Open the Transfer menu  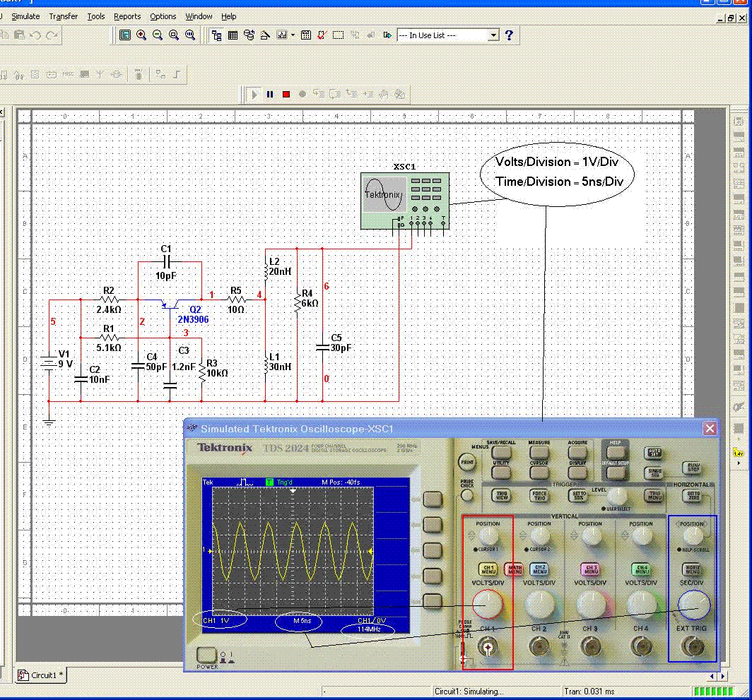click(x=64, y=16)
